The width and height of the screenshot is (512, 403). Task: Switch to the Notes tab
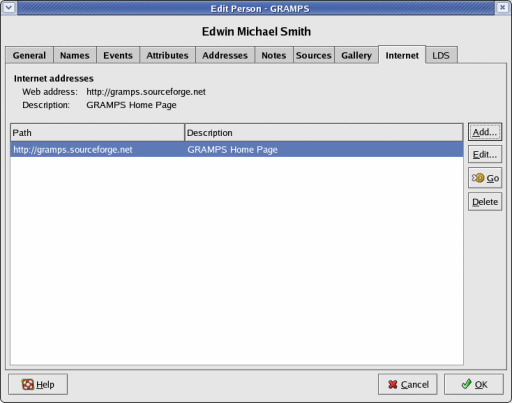tap(274, 55)
